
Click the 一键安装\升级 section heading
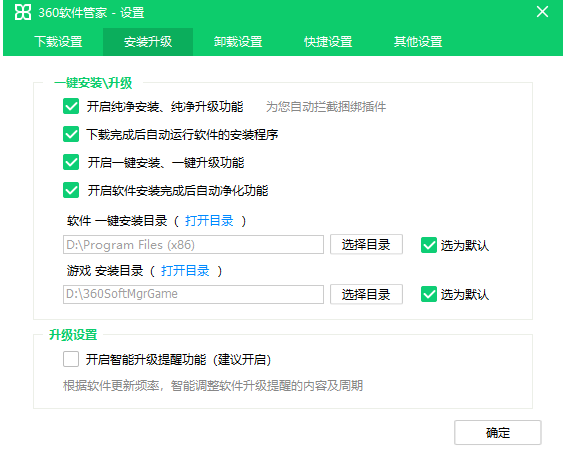tap(93, 83)
